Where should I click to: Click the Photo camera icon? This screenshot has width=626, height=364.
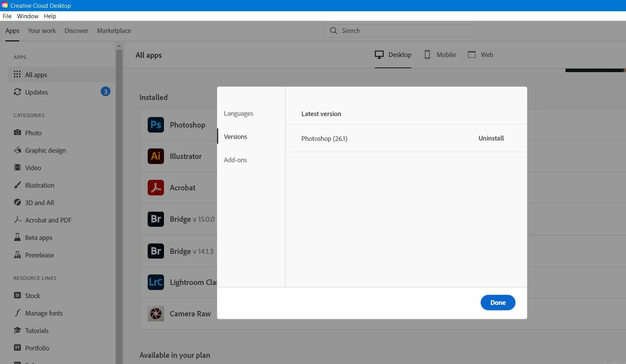coord(17,133)
